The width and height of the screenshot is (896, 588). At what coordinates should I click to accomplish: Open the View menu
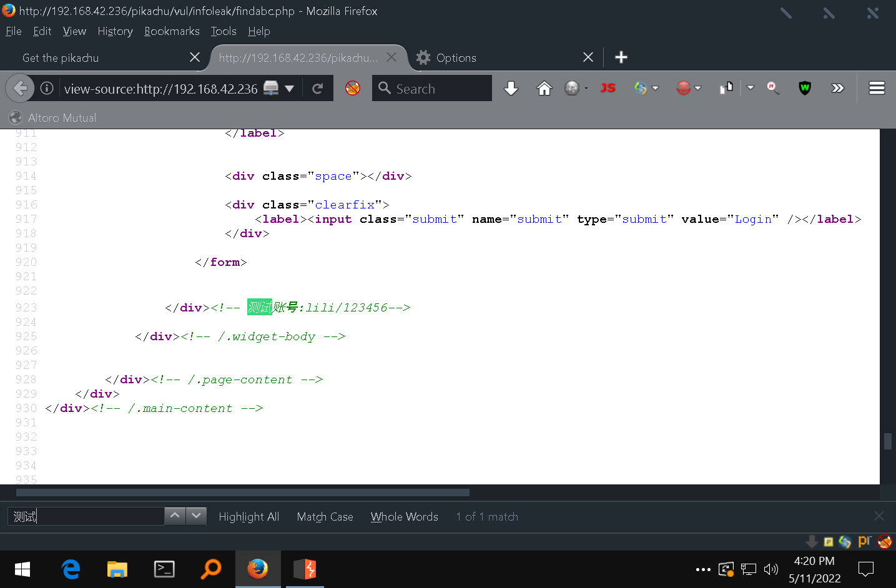click(74, 31)
